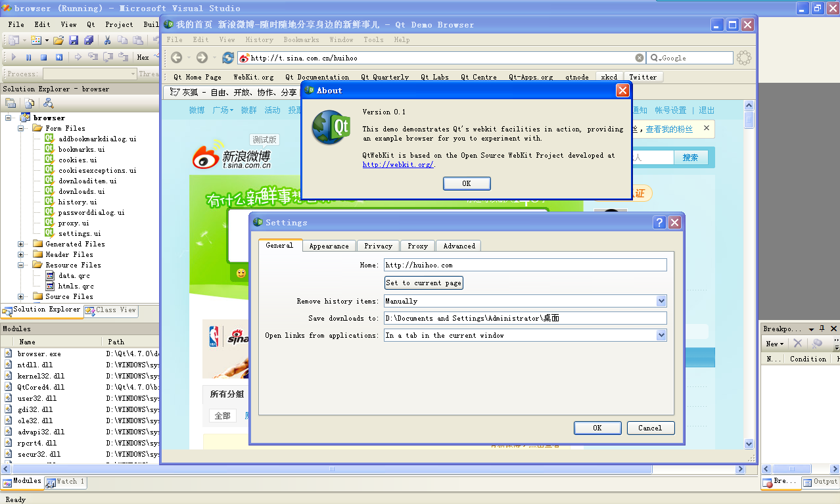Image resolution: width=840 pixels, height=504 pixels.
Task: Open settings.ui Qt form file
Action: pyautogui.click(x=80, y=233)
